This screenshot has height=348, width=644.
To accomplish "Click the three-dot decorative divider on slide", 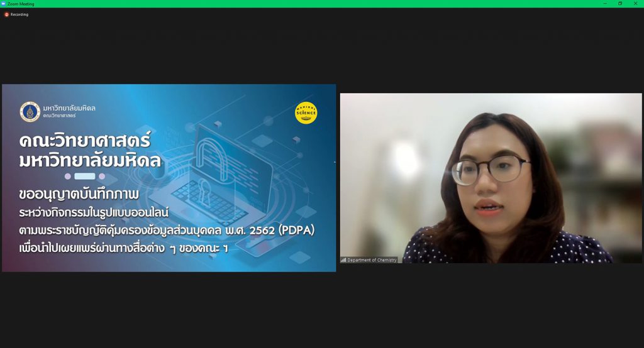I will [85, 176].
